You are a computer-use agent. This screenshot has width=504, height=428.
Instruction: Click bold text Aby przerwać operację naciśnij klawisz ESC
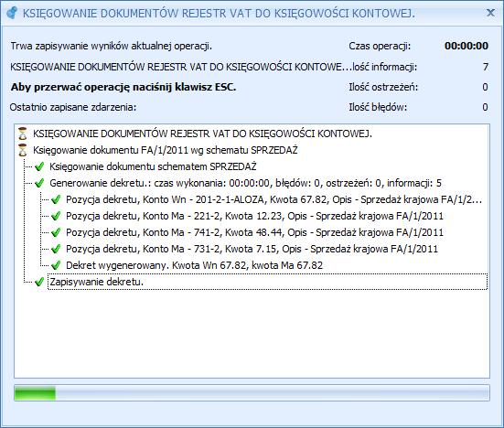[x=123, y=87]
